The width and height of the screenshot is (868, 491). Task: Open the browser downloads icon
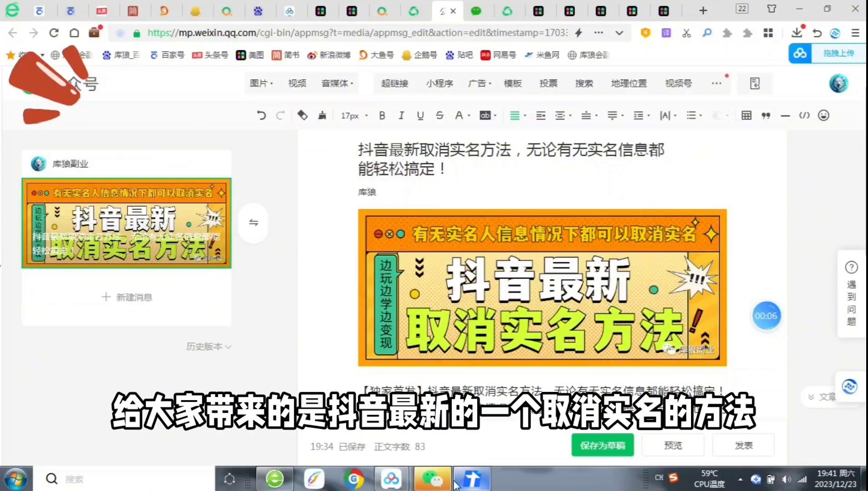pyautogui.click(x=797, y=33)
